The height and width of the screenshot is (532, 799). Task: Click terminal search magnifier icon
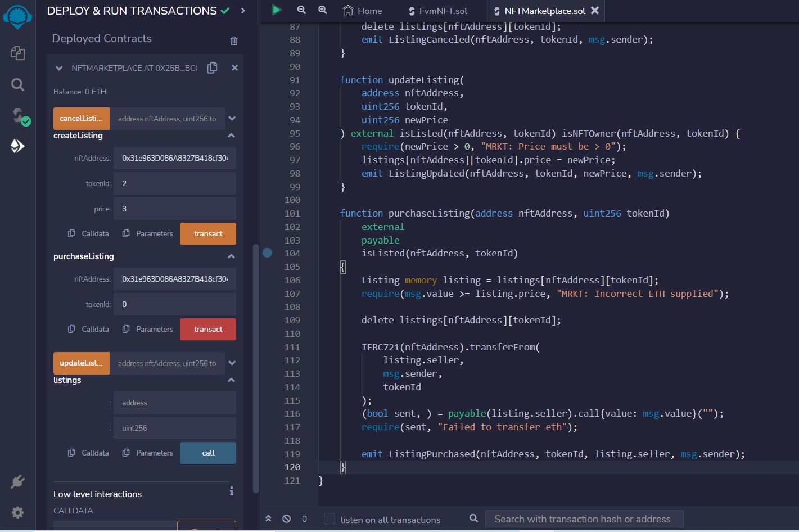(474, 519)
